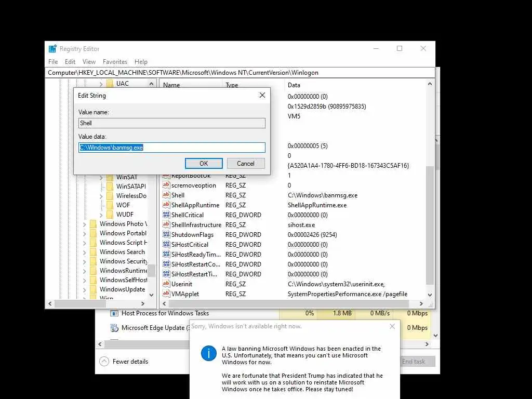The width and height of the screenshot is (532, 399).
Task: Click the Microsoft Edge Update process icon
Action: click(x=114, y=328)
